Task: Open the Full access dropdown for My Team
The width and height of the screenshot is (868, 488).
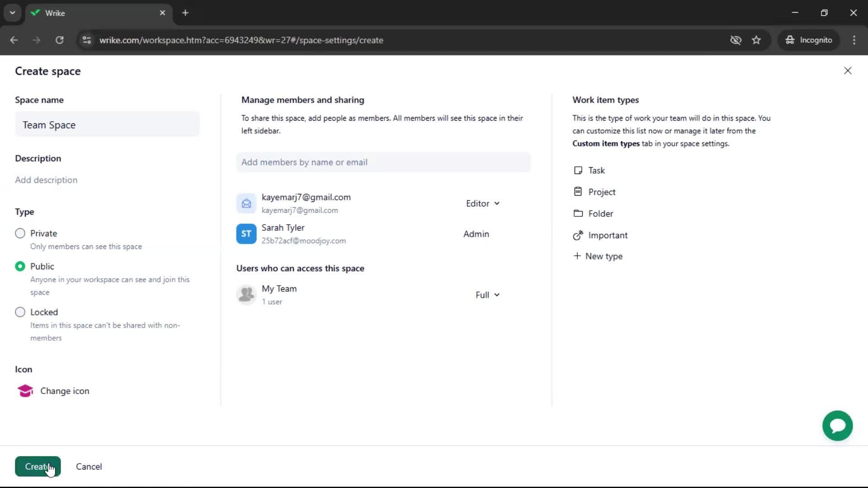Action: pos(487,295)
